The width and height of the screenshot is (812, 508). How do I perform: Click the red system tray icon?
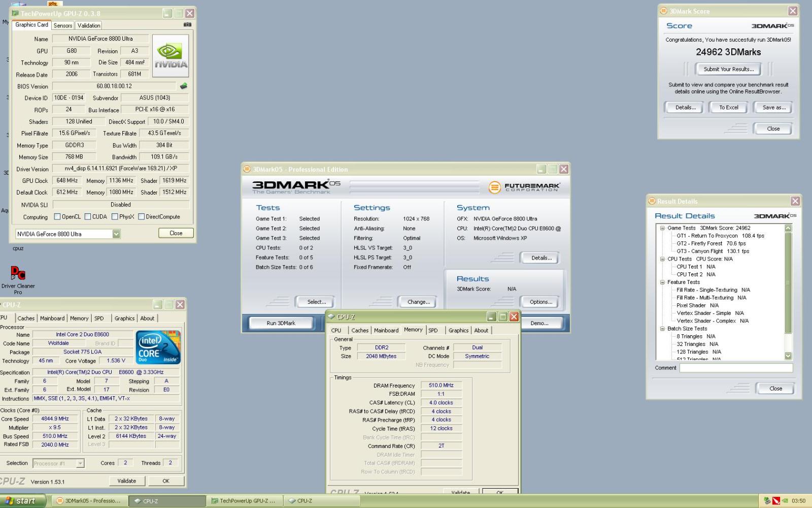776,501
